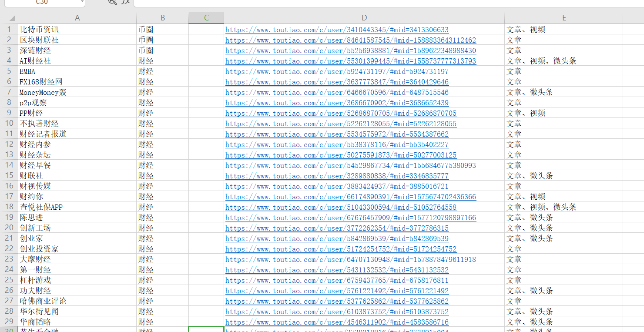
Task: Open the link ending mid=6103873752
Action: click(337, 312)
